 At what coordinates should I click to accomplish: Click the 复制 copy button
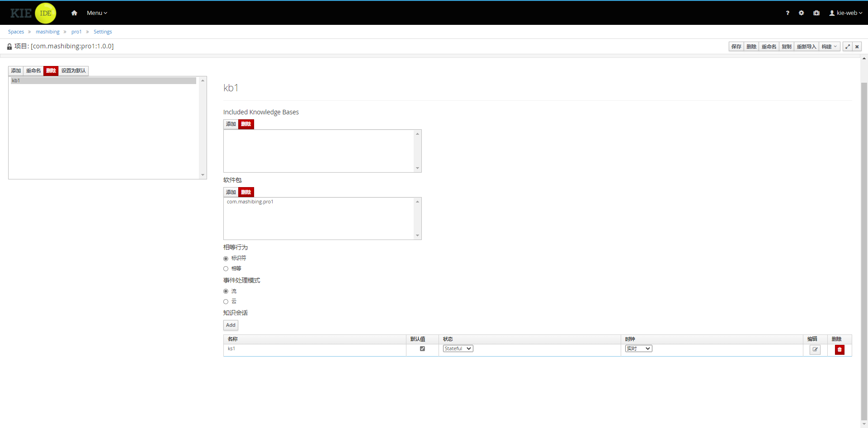pyautogui.click(x=787, y=47)
